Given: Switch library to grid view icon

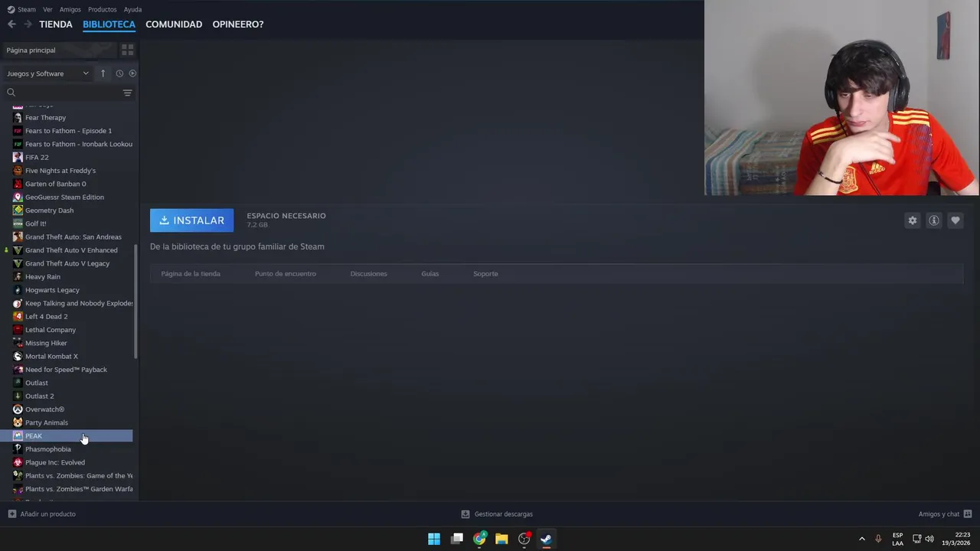Looking at the screenshot, I should click(128, 50).
